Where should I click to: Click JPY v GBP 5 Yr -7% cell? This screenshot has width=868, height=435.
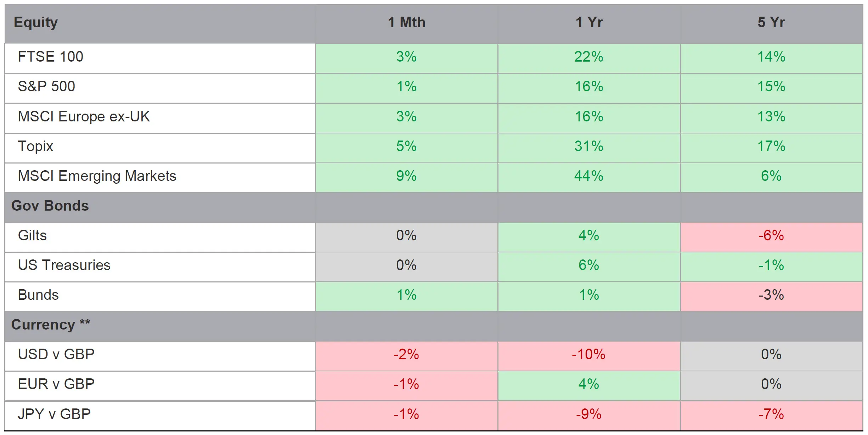click(771, 414)
